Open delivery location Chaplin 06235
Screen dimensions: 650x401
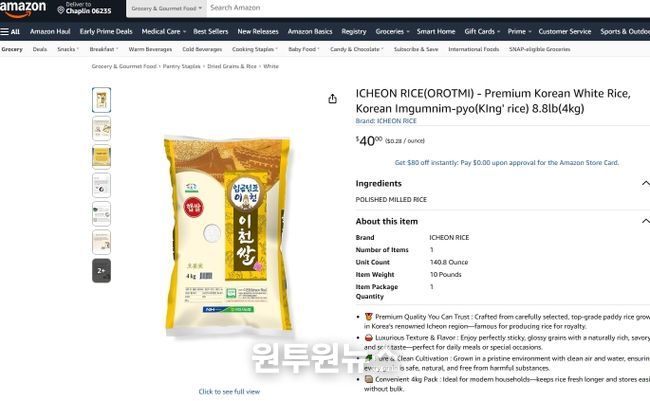pyautogui.click(x=85, y=8)
